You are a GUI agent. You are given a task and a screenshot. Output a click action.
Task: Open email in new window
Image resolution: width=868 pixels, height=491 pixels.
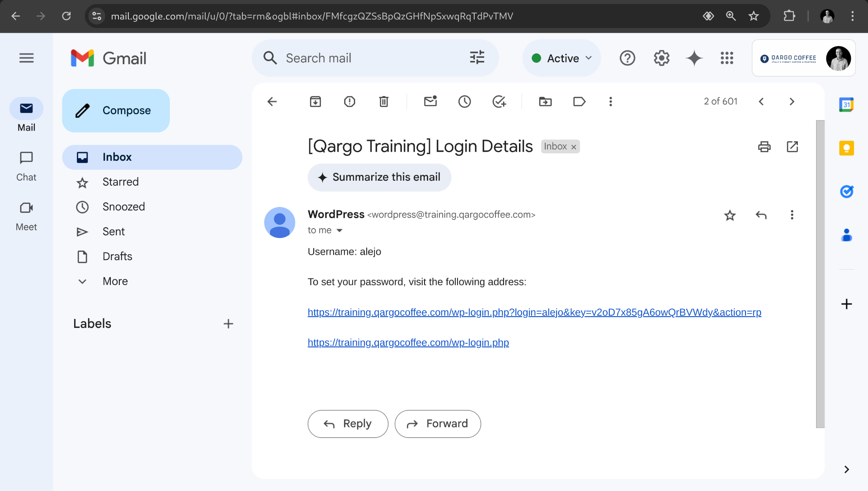[793, 147]
